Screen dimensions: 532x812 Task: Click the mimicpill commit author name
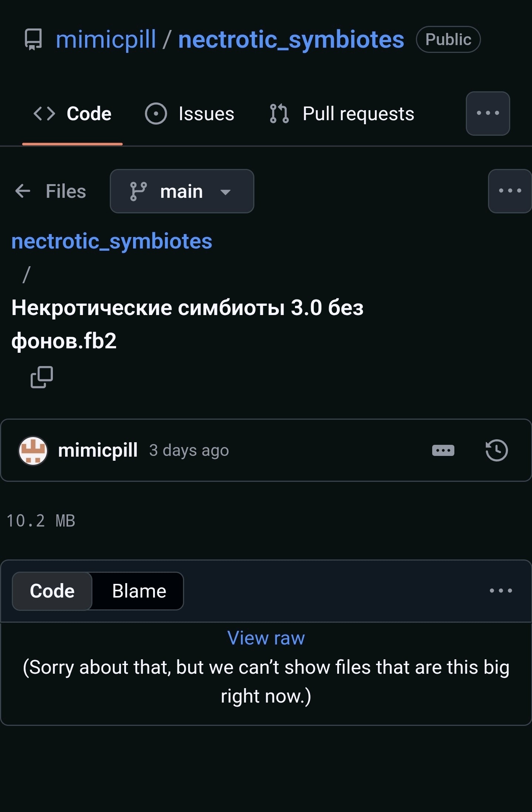coord(98,450)
